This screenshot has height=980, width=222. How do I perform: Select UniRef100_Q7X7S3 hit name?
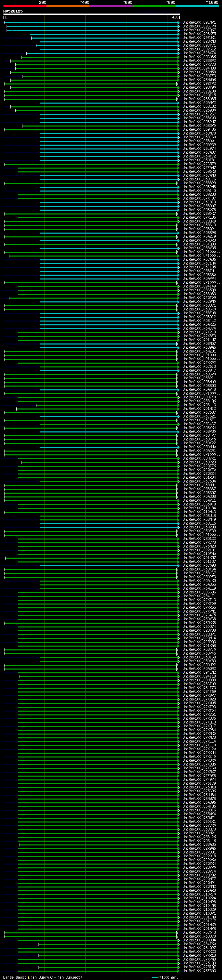[x=199, y=65]
